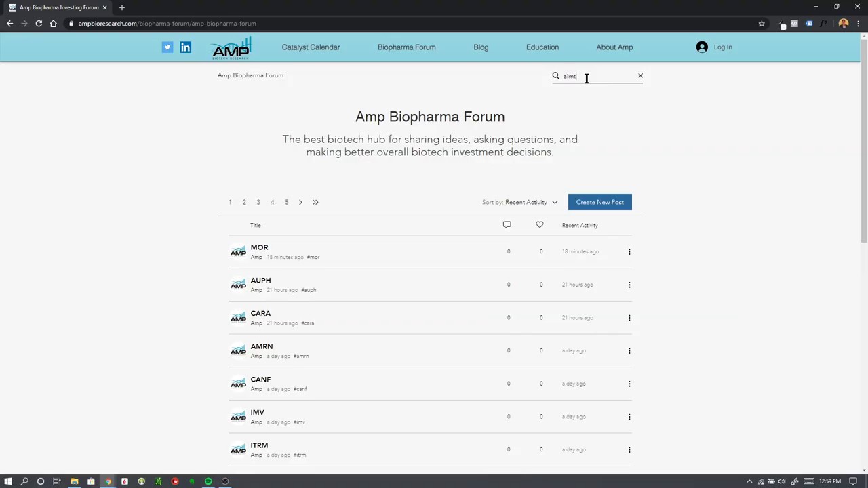
Task: Open a new browser tab
Action: tap(122, 7)
